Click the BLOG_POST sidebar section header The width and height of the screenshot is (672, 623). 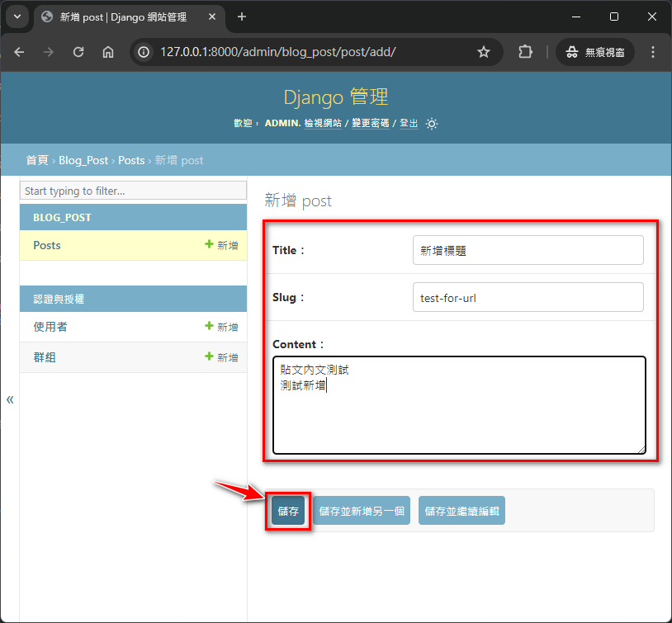[x=62, y=218]
